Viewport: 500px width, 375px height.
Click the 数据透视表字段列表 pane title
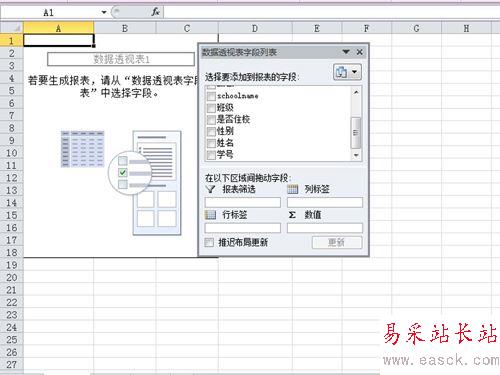(x=239, y=52)
